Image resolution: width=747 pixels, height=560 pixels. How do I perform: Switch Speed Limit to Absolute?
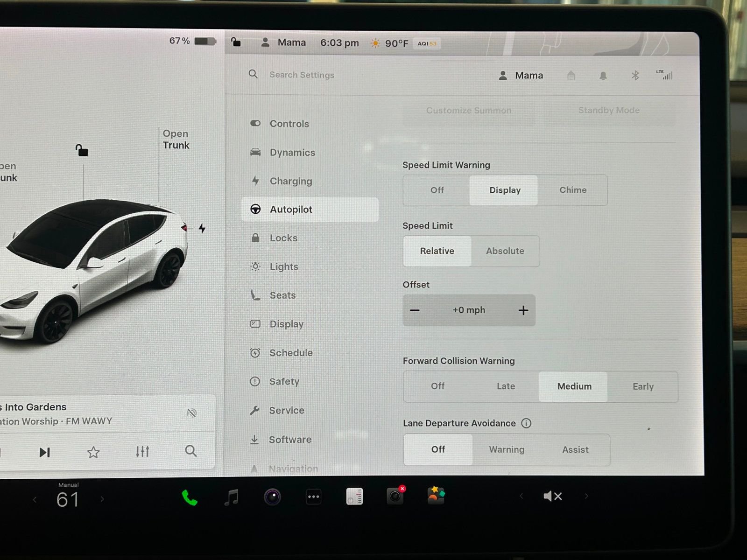[505, 251]
